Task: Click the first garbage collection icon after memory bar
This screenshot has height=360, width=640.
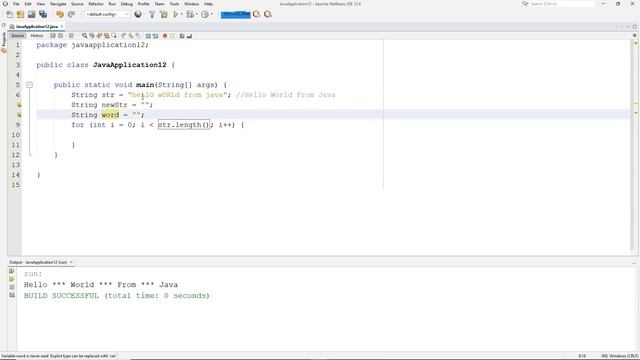Action: (256, 14)
